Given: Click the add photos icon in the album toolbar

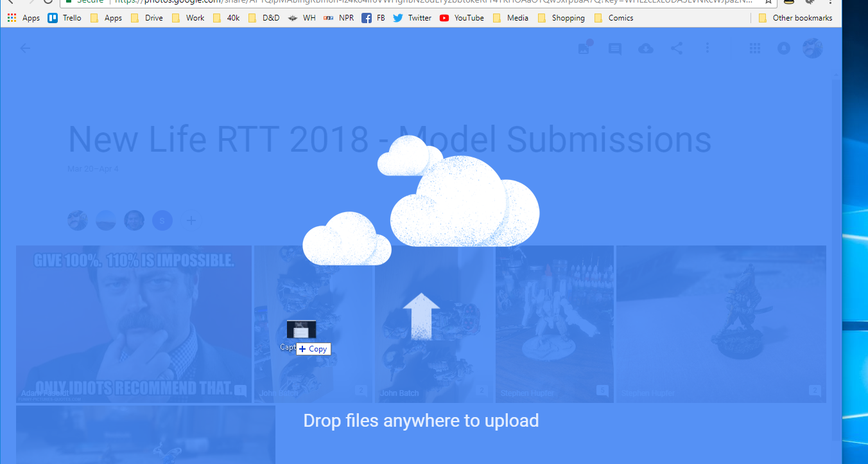Looking at the screenshot, I should click(584, 48).
